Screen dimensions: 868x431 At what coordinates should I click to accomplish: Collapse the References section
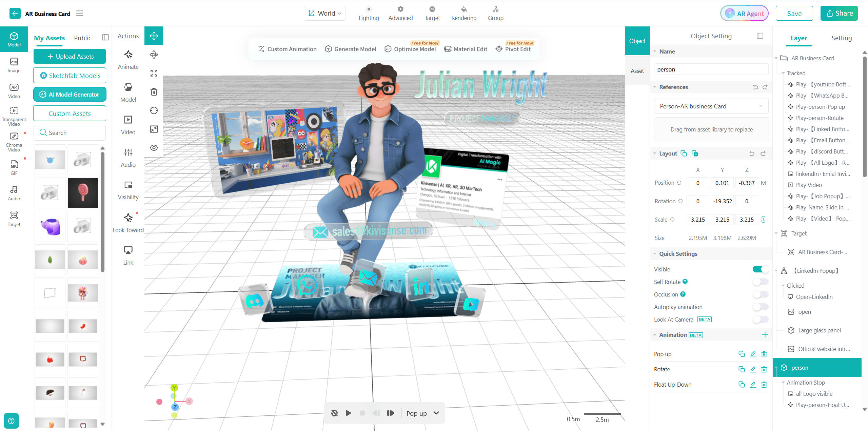(x=655, y=87)
